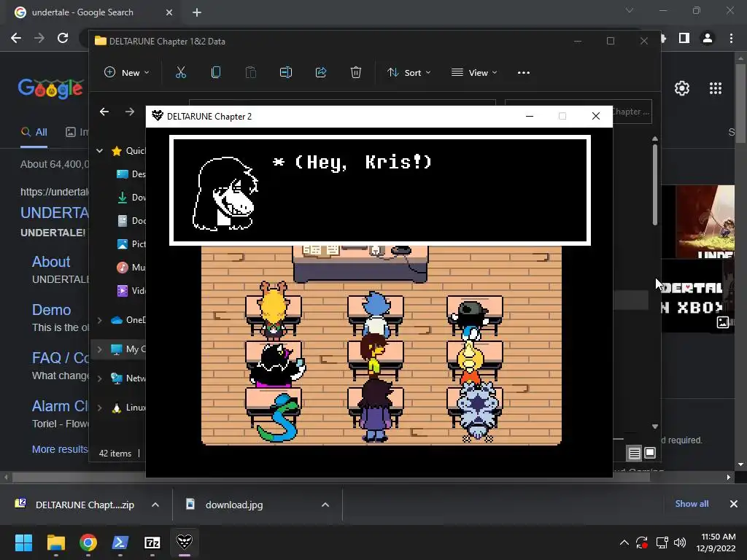
Task: Click the Delete trash icon in File Explorer
Action: pyautogui.click(x=356, y=72)
